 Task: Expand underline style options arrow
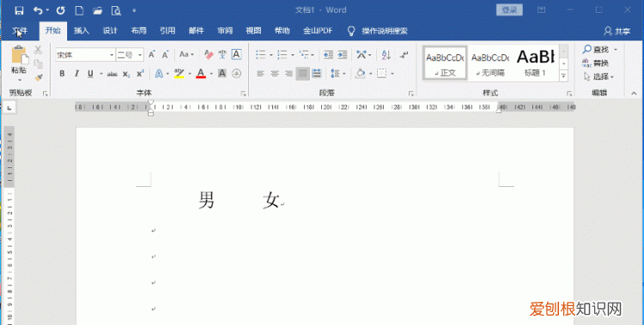101,74
